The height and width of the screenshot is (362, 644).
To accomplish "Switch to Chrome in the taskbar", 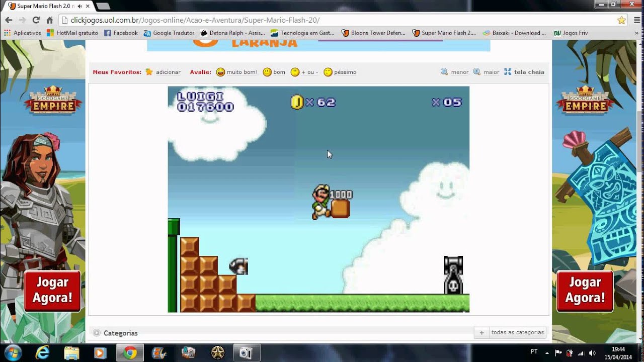I will pyautogui.click(x=130, y=353).
